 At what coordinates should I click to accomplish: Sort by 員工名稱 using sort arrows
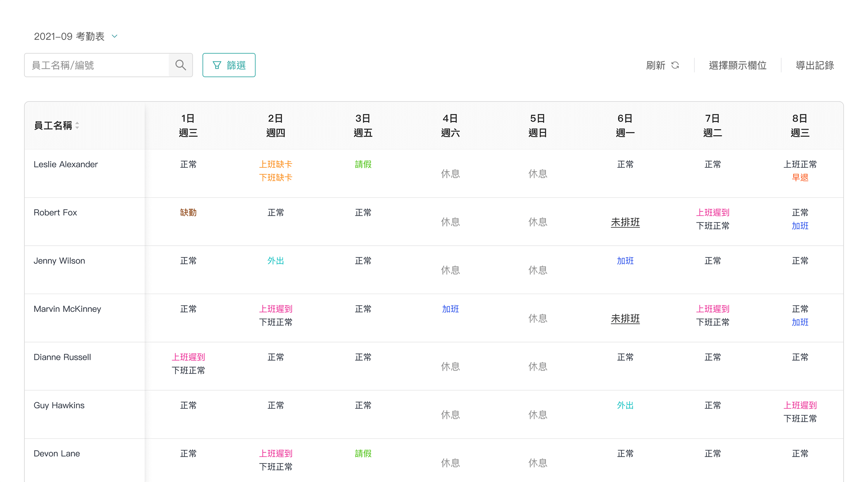click(x=78, y=125)
